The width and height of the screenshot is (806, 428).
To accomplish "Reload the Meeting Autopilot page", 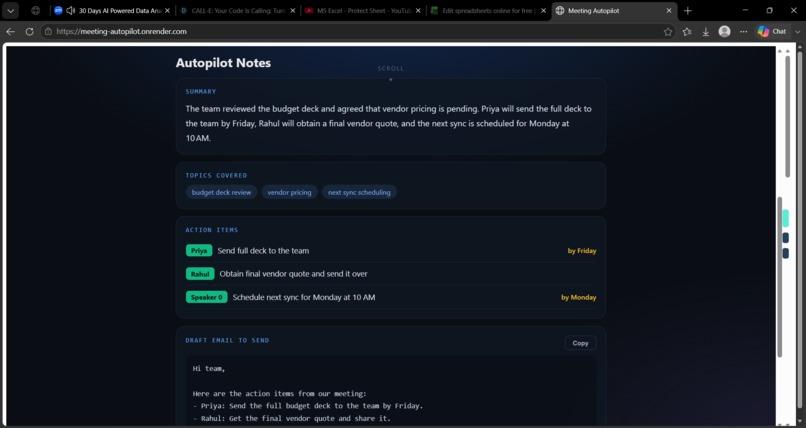I will (29, 31).
